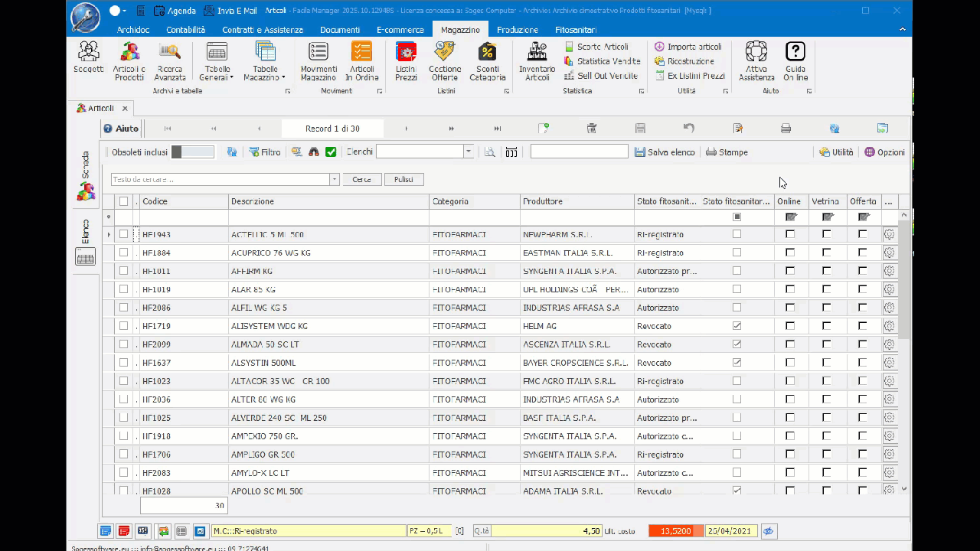Open Movimenti Magazzino

(318, 60)
